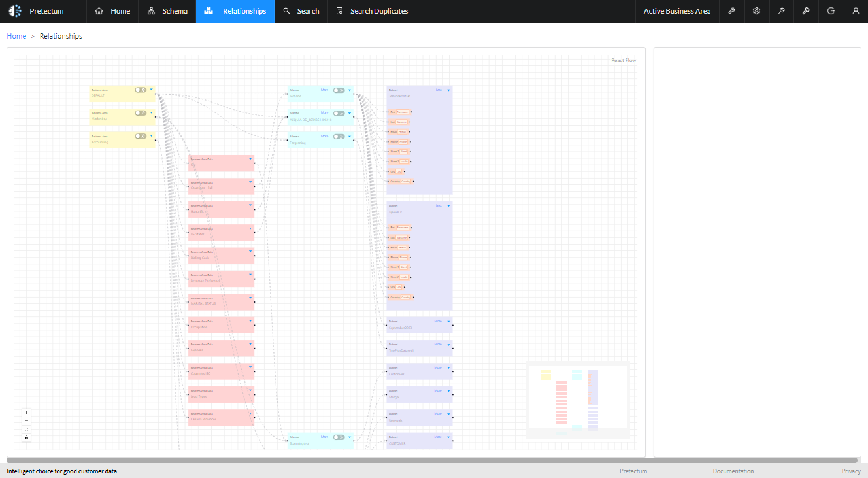
Task: Open dropdown arrow on Dialling Code node
Action: (250, 252)
